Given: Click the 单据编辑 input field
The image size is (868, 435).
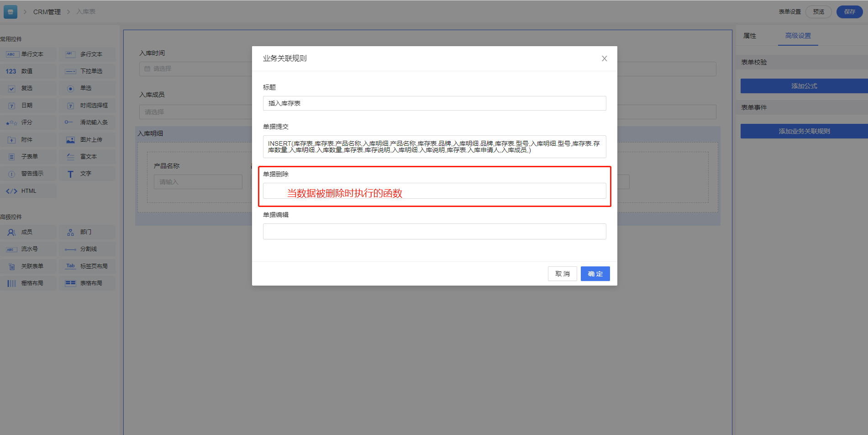Looking at the screenshot, I should coord(434,232).
